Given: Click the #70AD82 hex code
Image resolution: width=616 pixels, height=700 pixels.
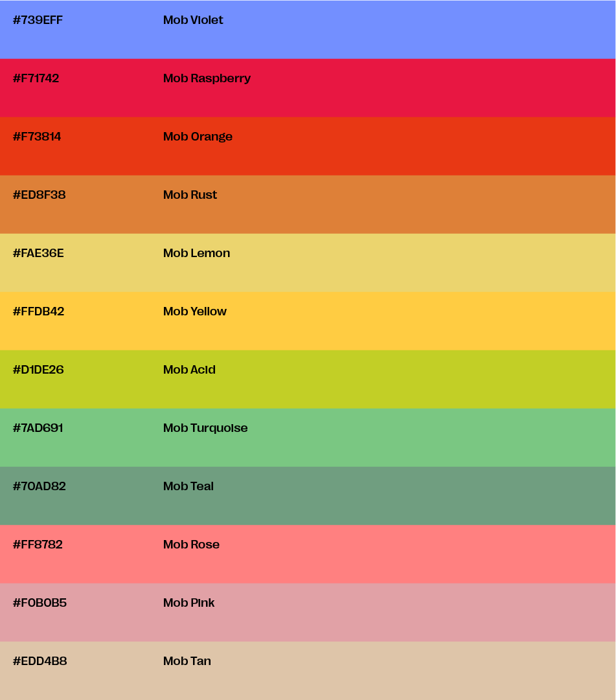Looking at the screenshot, I should point(39,486).
